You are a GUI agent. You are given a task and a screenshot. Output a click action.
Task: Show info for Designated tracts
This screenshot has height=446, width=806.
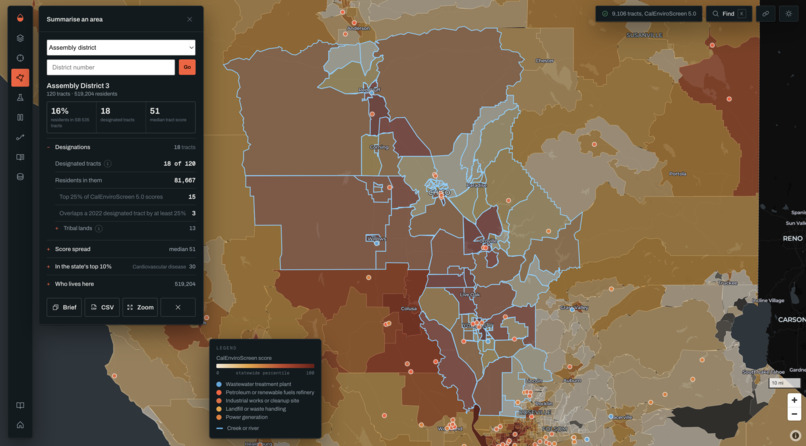tap(107, 164)
